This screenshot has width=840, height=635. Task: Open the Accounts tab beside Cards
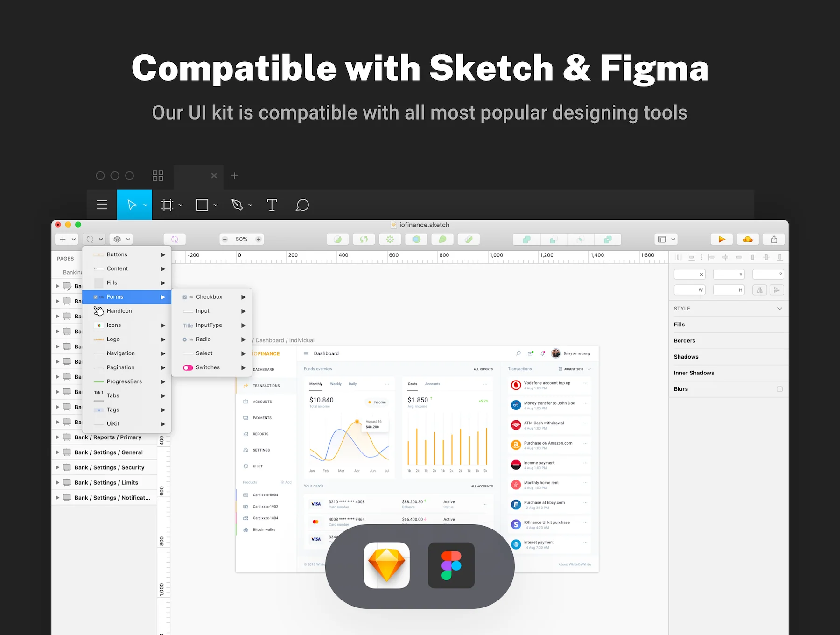tap(433, 384)
